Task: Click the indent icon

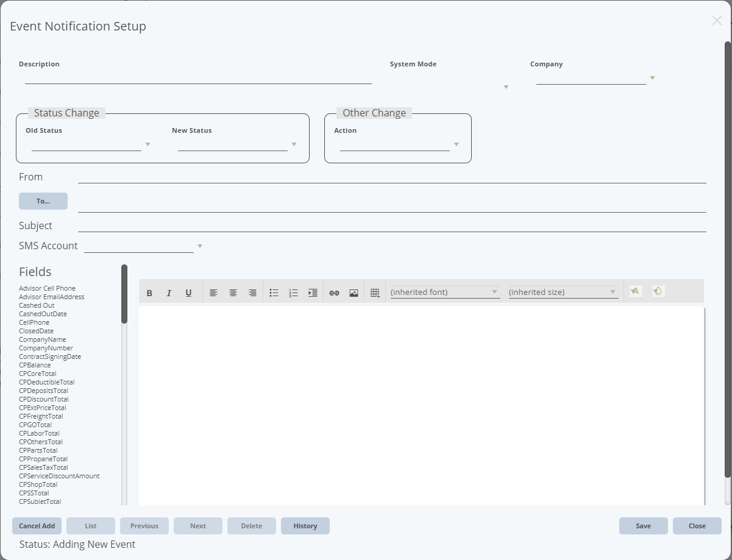Action: [x=313, y=293]
